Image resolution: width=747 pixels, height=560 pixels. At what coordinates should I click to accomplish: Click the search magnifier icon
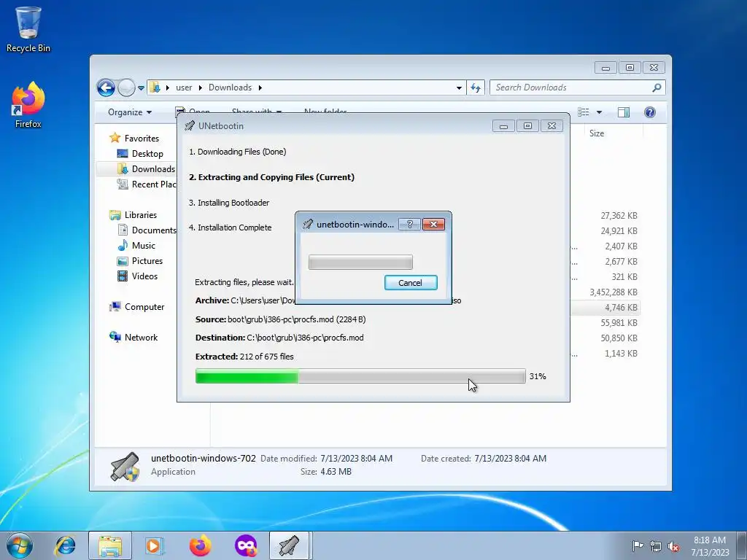pos(657,87)
